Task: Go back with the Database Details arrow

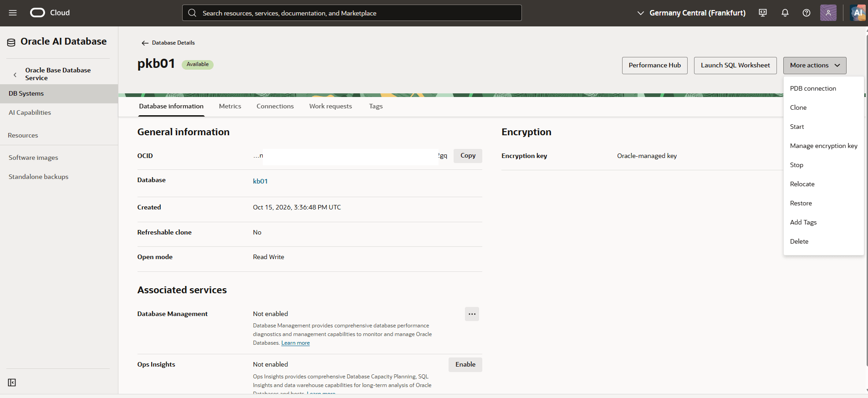Action: pos(145,43)
